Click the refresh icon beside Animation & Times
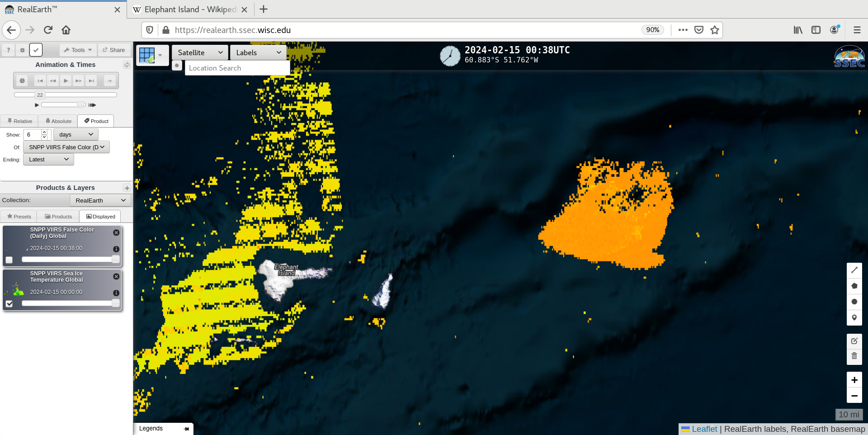Image resolution: width=868 pixels, height=435 pixels. coord(127,65)
